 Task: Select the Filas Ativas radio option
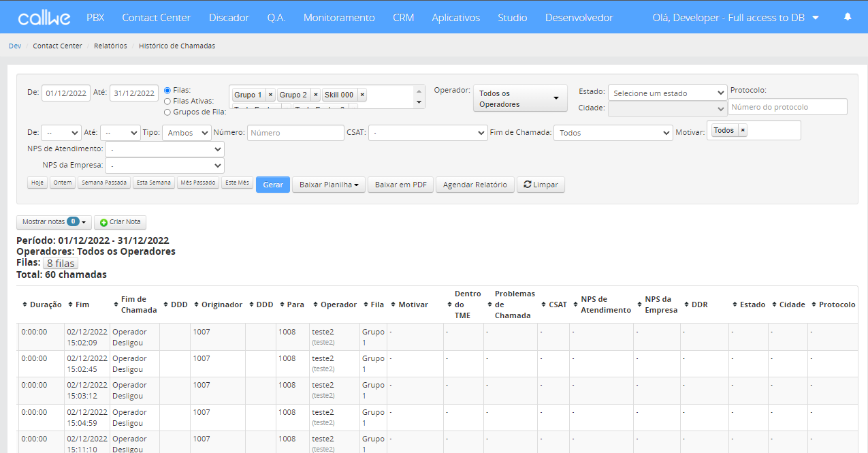167,101
